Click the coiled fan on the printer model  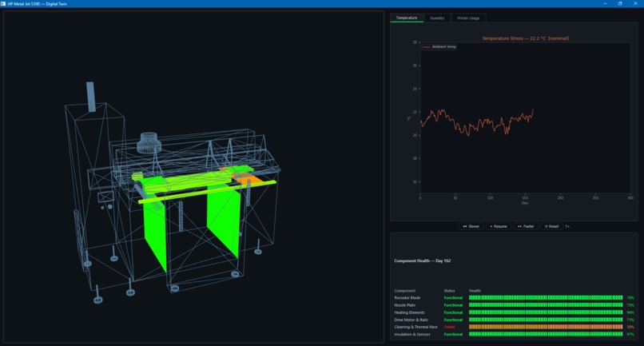click(149, 142)
